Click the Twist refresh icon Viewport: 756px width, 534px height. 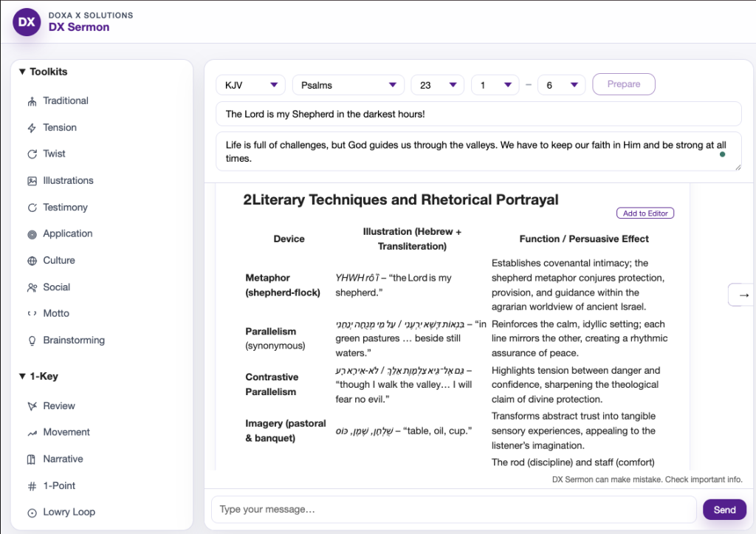(32, 154)
